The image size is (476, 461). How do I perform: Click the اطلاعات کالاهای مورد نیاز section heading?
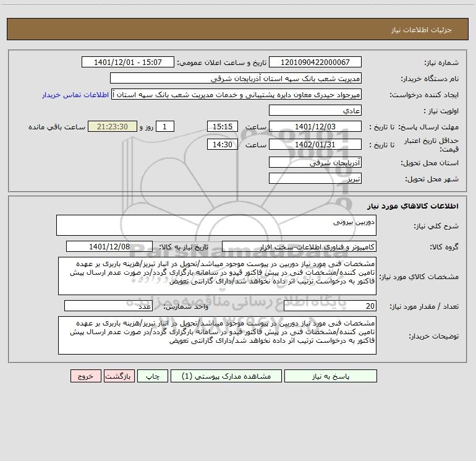[413, 206]
